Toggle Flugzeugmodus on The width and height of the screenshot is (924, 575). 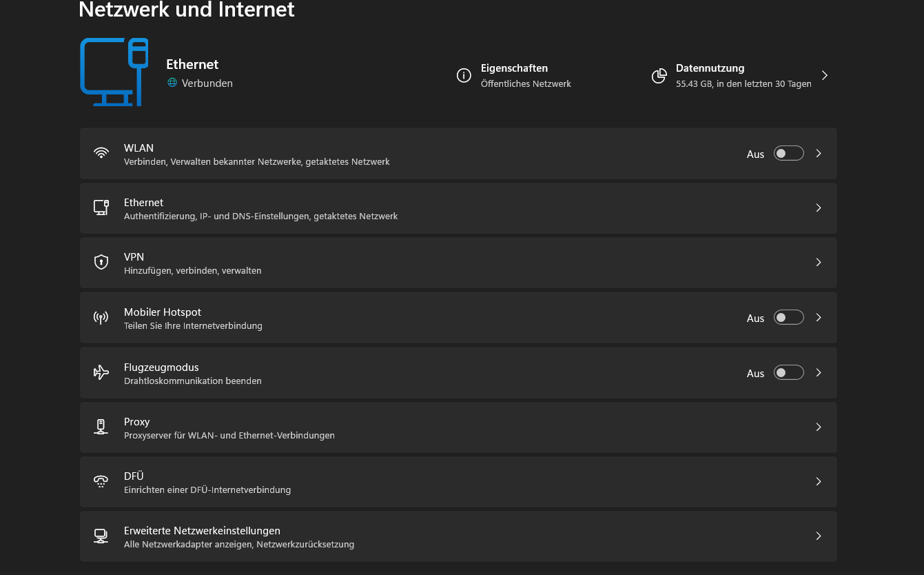click(788, 372)
